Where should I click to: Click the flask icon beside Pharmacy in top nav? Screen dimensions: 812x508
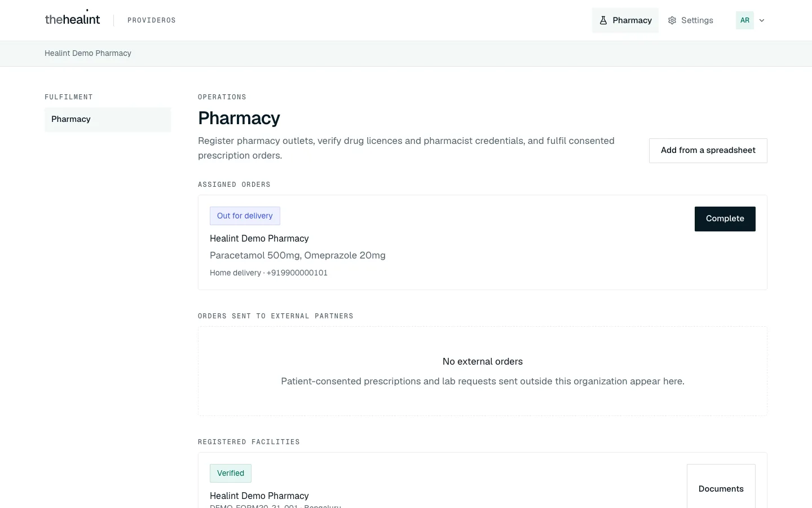(603, 20)
